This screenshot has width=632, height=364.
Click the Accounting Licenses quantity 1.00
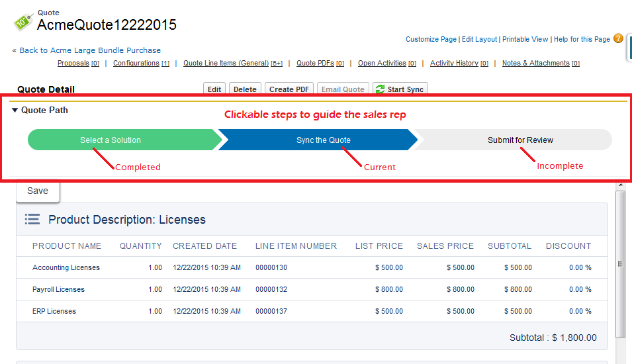pos(155,267)
